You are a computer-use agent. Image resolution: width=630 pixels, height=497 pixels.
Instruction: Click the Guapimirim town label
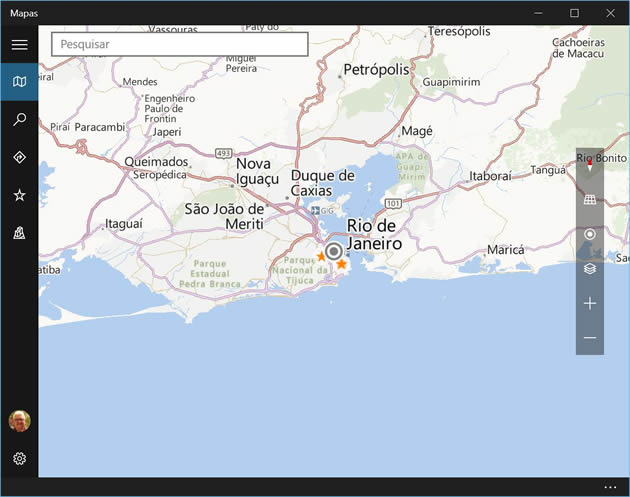451,82
